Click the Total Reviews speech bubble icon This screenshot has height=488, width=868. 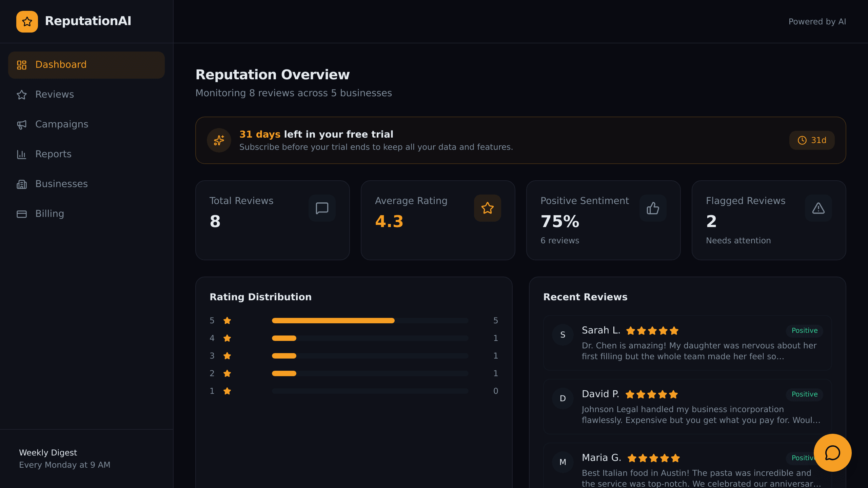[322, 208]
